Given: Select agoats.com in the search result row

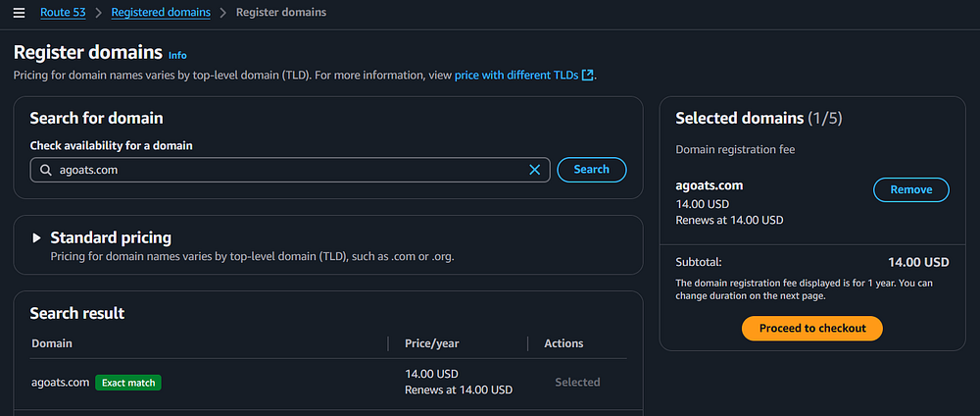Looking at the screenshot, I should 61,383.
